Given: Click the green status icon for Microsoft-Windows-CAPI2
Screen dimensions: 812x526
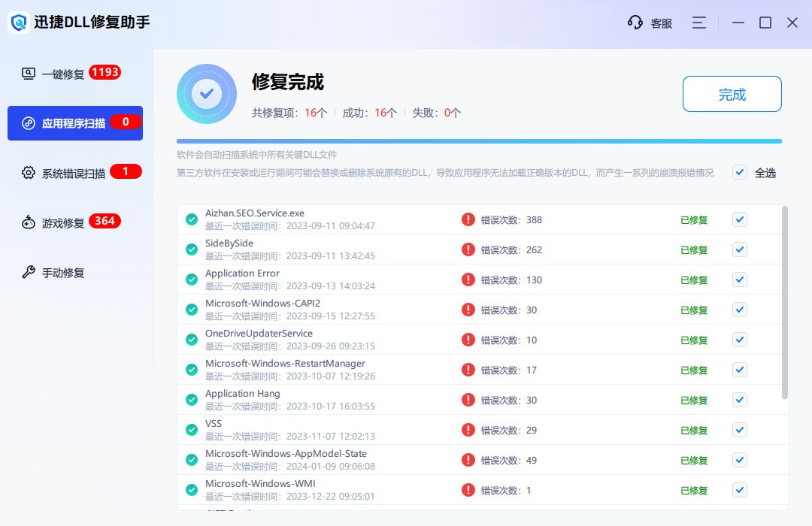Looking at the screenshot, I should point(192,310).
